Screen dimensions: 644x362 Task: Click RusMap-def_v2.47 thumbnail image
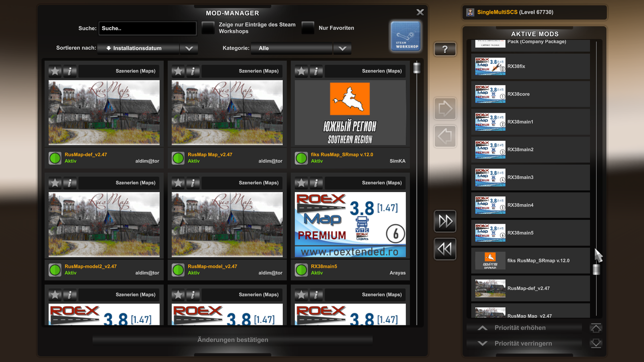tap(104, 113)
